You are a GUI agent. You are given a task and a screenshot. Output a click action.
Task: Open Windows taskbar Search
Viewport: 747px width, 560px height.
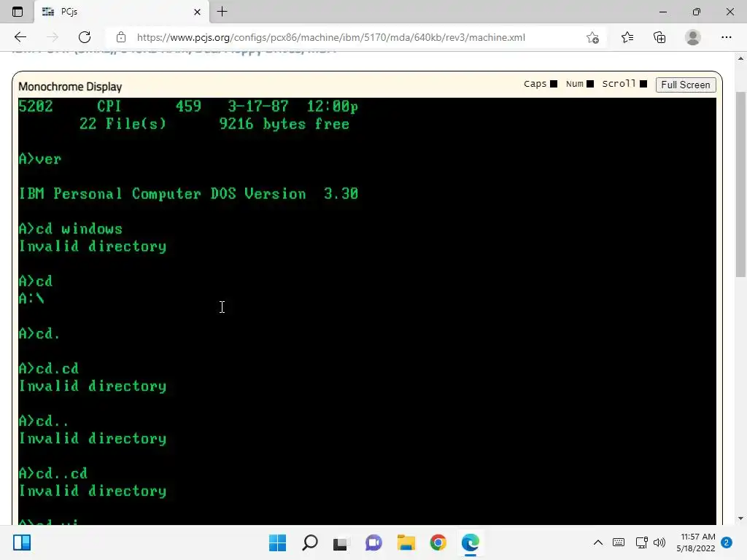pos(309,542)
